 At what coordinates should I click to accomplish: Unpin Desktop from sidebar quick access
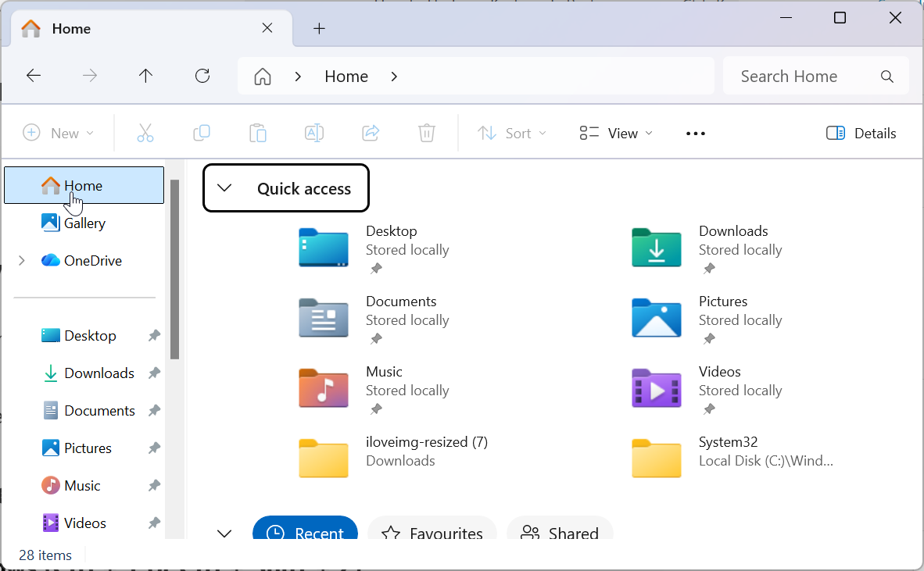pyautogui.click(x=154, y=336)
